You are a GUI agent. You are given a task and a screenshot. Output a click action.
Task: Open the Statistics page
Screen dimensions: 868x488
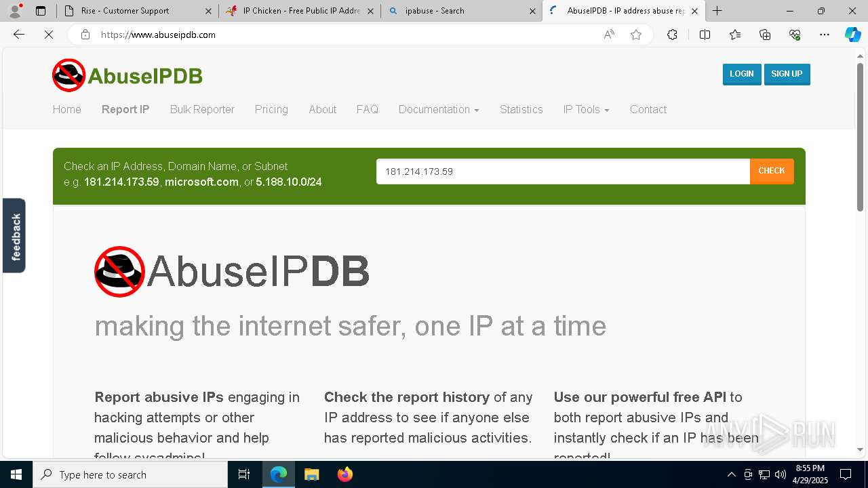tap(521, 109)
